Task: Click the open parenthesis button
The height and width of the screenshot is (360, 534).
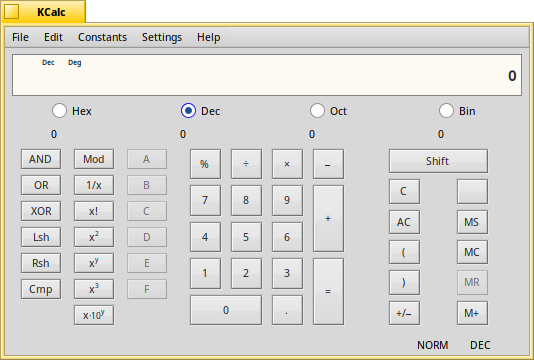Action: [404, 252]
